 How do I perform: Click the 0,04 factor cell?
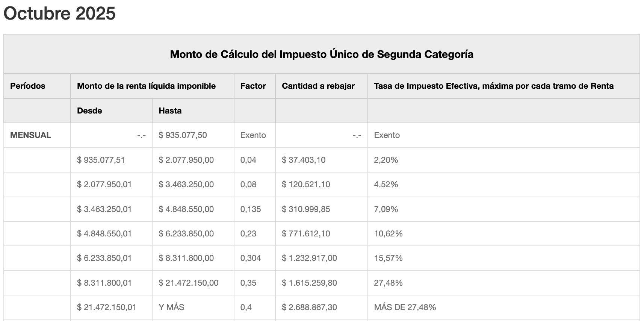[248, 160]
